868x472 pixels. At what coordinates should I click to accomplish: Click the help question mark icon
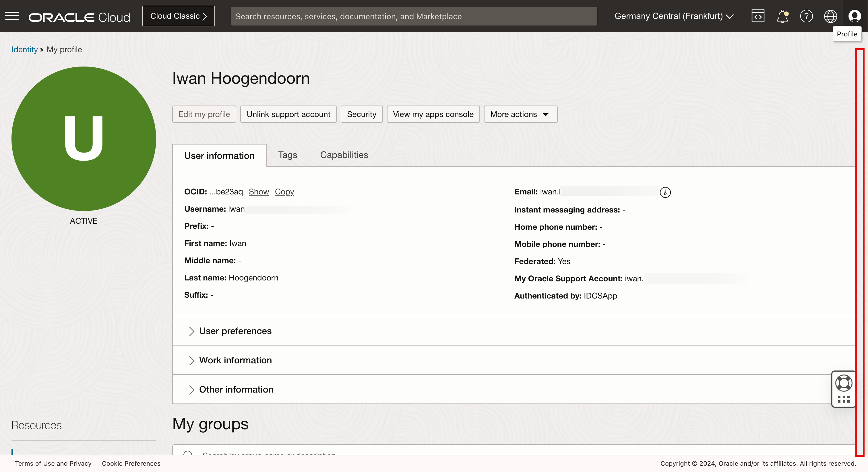(x=806, y=16)
